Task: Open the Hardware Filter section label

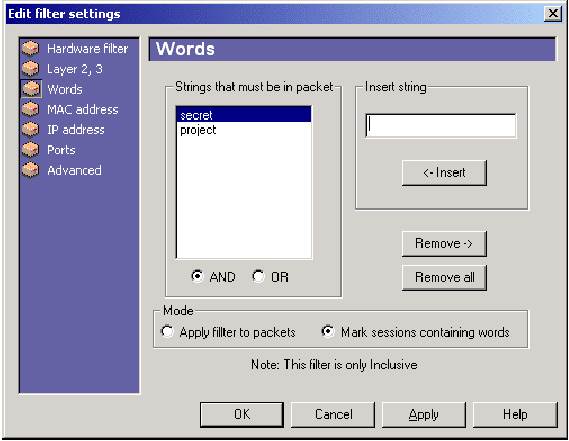Action: point(87,48)
